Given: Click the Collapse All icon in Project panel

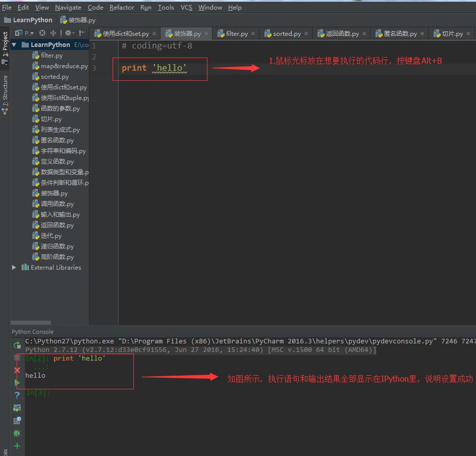Looking at the screenshot, I should coord(53,33).
